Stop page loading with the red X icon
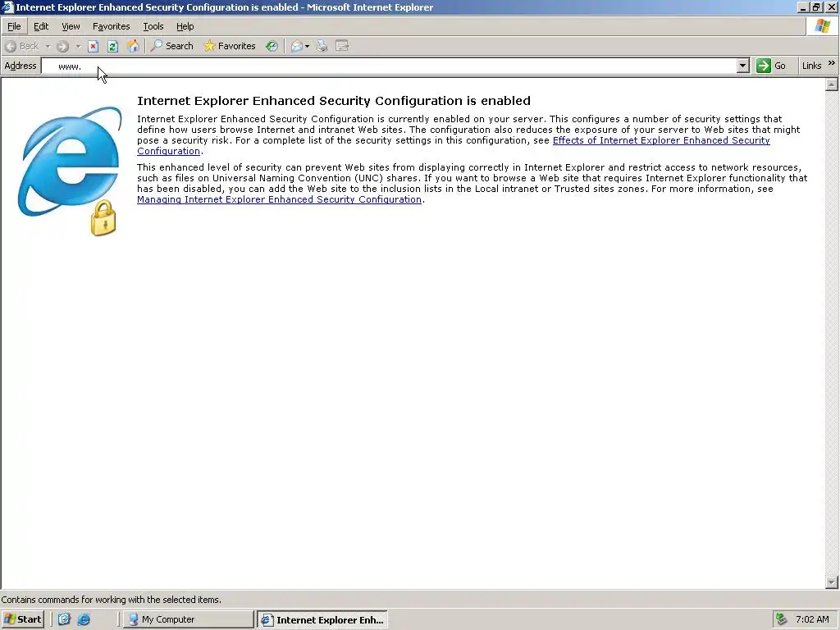Viewport: 840px width, 630px height. [x=94, y=46]
